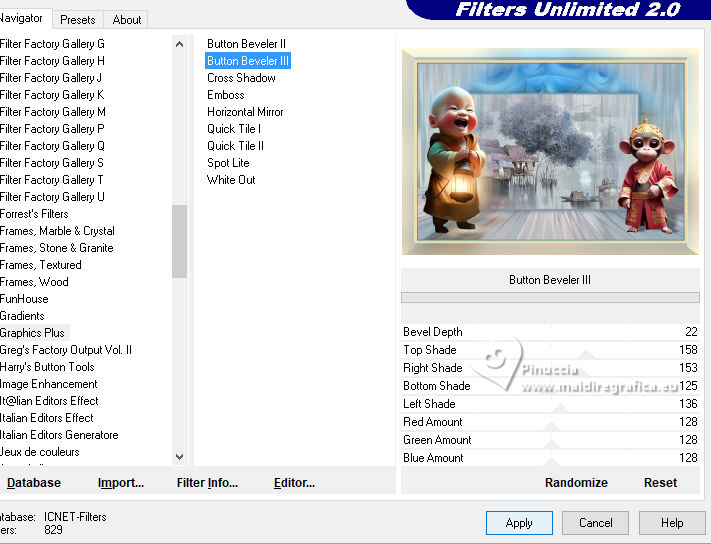Choose the Spot Lite filter
The height and width of the screenshot is (544, 711).
(228, 163)
